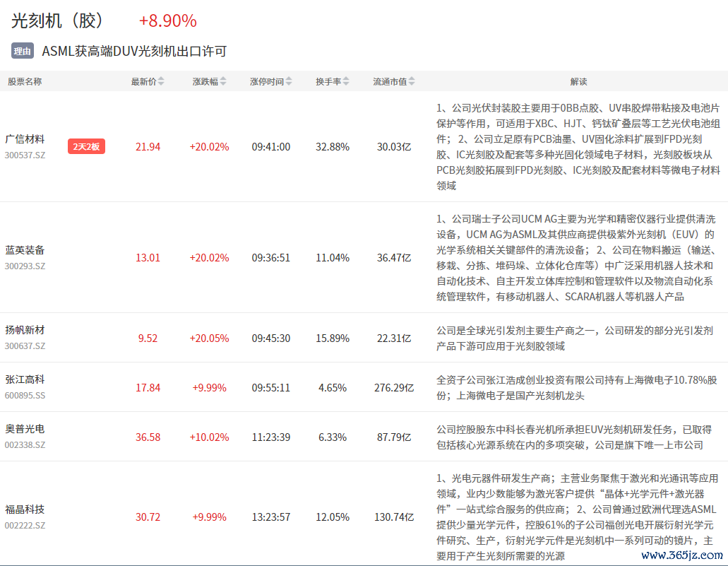This screenshot has height=566, width=728.
Task: Open stock 张江高科
Action: click(25, 379)
